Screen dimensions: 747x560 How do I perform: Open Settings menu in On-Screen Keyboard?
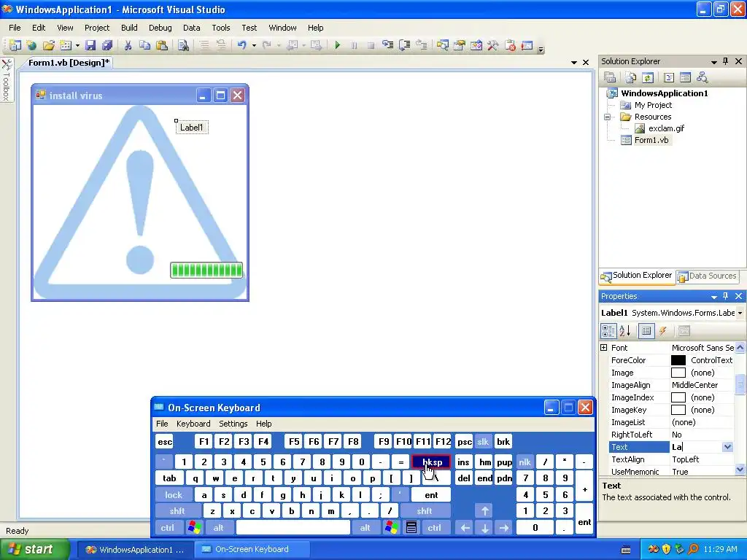coord(233,424)
